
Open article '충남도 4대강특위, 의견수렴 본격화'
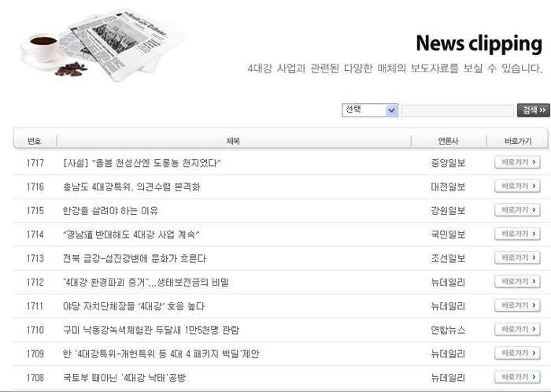pos(131,187)
